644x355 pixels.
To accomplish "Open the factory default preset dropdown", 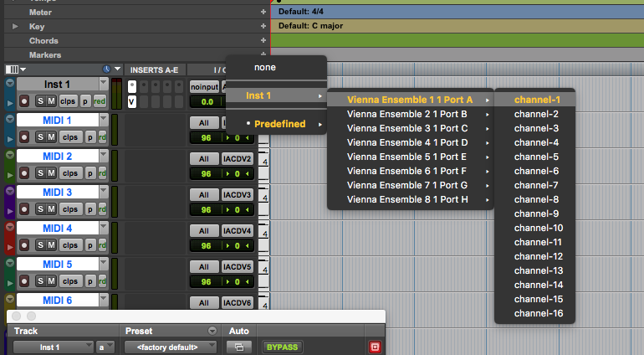I will tap(170, 347).
